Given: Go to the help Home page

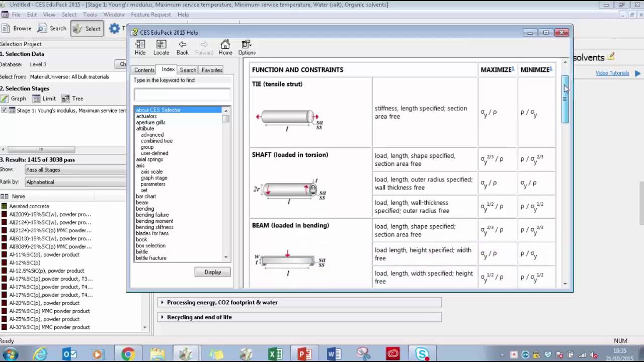Looking at the screenshot, I should coord(225,48).
